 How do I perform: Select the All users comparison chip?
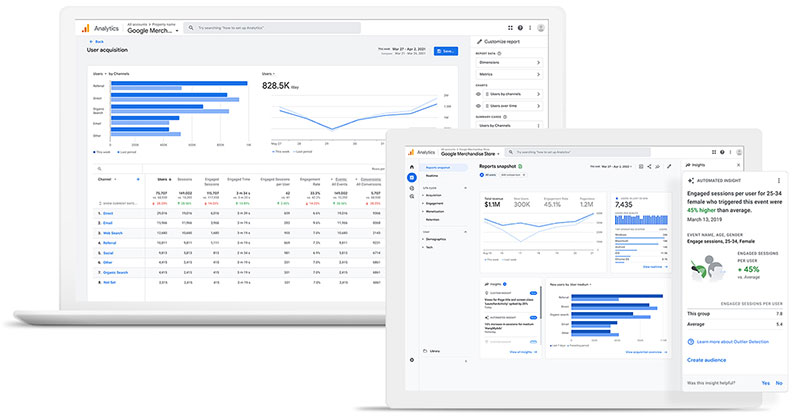tap(488, 175)
